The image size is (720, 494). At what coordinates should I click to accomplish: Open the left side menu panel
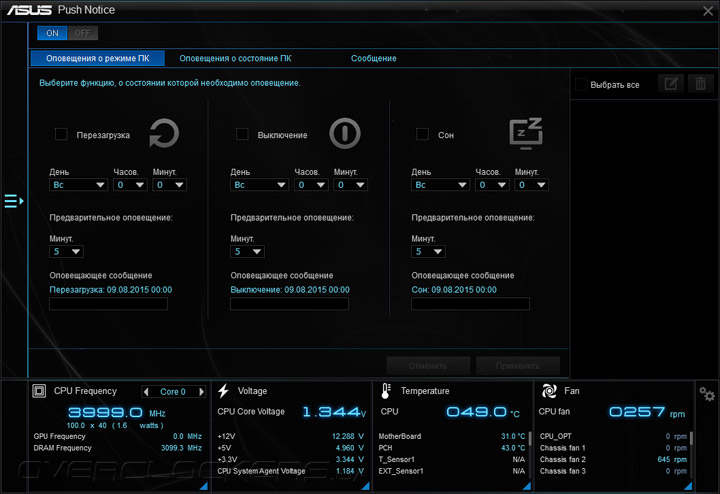(x=13, y=201)
